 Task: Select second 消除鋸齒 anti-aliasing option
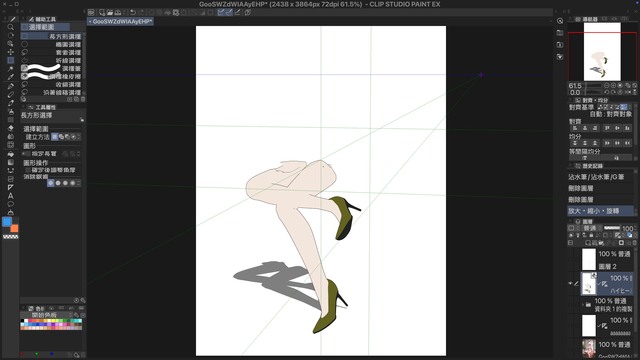(58, 183)
